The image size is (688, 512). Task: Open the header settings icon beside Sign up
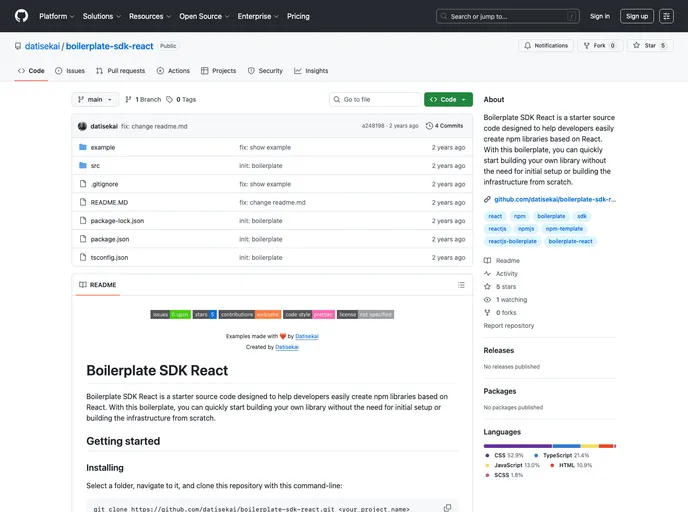click(x=666, y=16)
